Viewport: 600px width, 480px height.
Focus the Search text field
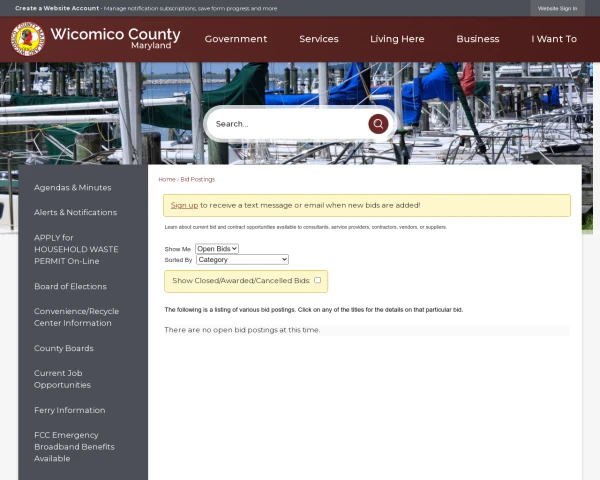point(288,124)
